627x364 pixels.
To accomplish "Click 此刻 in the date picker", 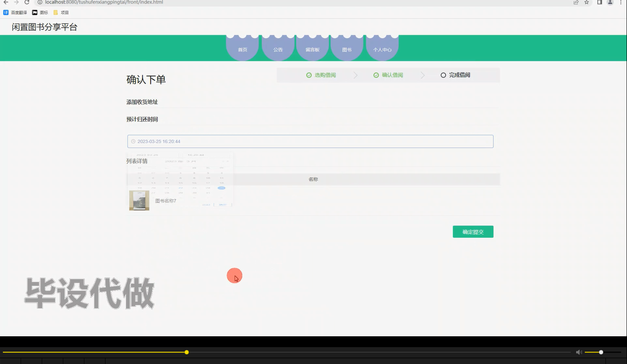I will [206, 205].
